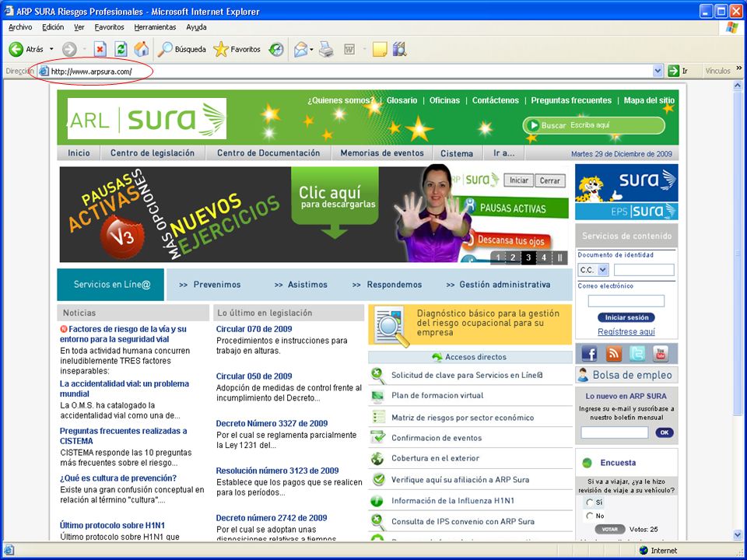Screen dimensions: 747x560
Task: Open the address bar dropdown arrow
Action: [x=658, y=71]
